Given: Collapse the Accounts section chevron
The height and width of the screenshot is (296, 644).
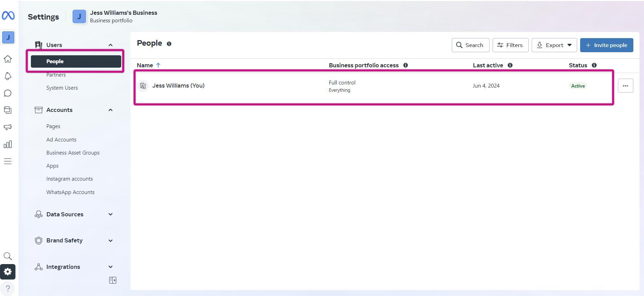Looking at the screenshot, I should (111, 110).
